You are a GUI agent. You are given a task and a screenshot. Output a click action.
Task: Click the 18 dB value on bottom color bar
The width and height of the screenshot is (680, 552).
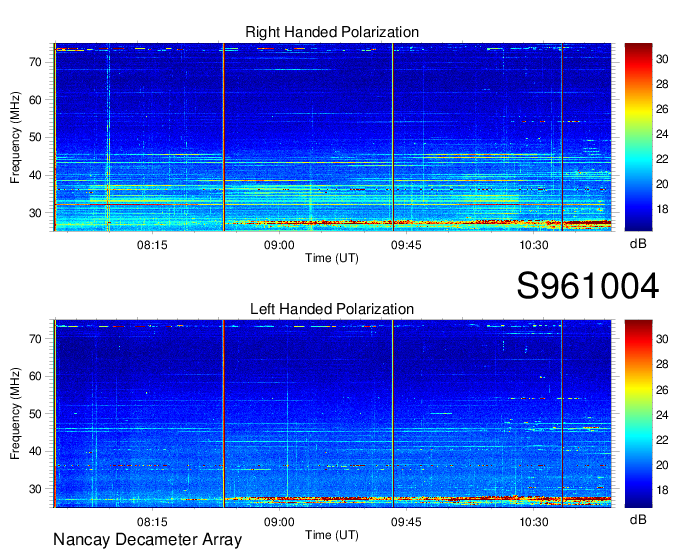click(x=662, y=490)
